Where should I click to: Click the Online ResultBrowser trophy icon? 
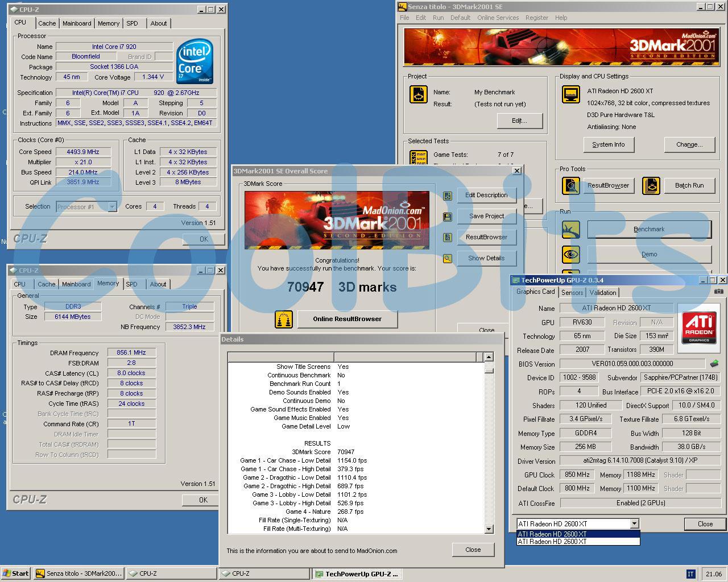coord(284,319)
